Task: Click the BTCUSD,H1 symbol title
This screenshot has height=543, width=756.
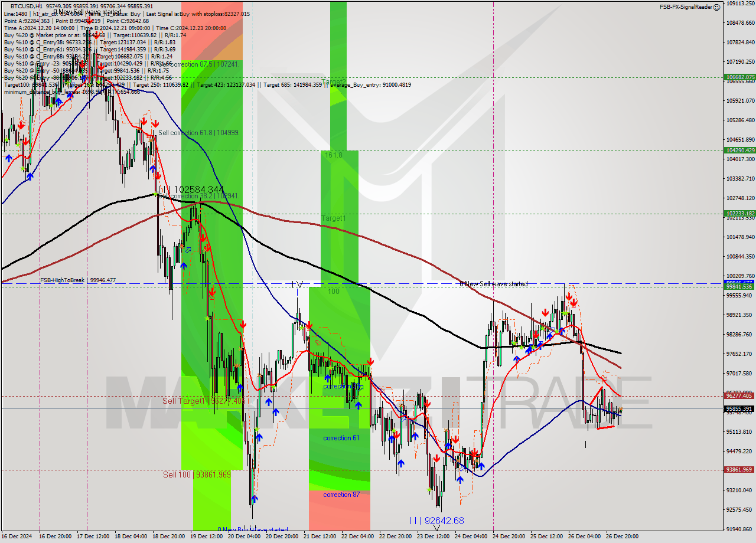Action: tap(26, 6)
